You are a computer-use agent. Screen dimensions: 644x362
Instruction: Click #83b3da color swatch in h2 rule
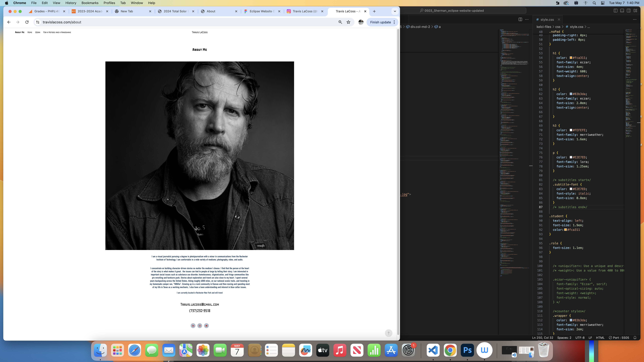click(571, 94)
